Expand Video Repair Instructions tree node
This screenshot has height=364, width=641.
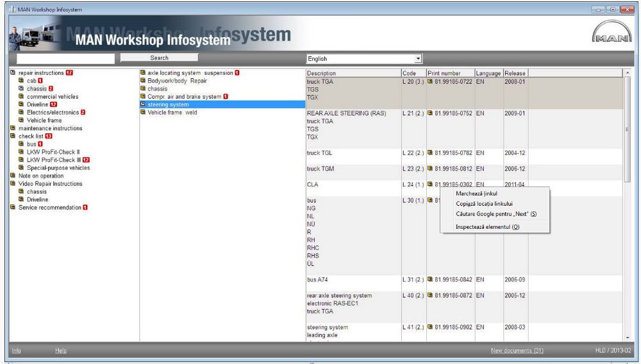(x=13, y=183)
